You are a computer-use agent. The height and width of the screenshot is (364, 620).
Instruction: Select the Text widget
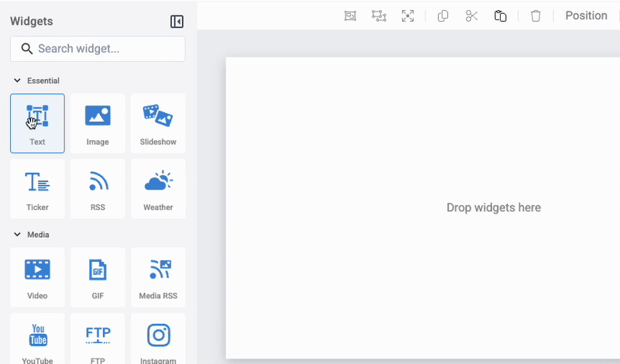click(x=37, y=124)
